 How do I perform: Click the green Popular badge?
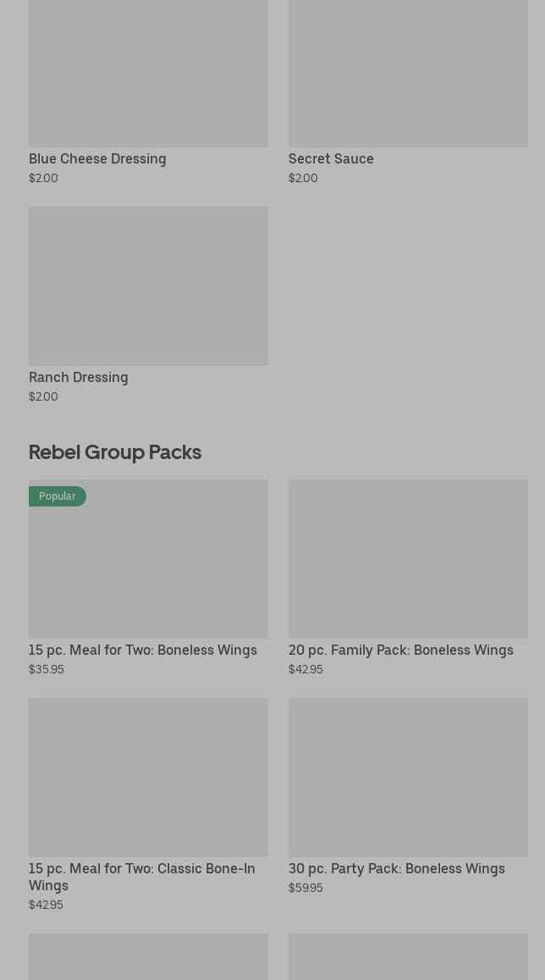tap(57, 496)
